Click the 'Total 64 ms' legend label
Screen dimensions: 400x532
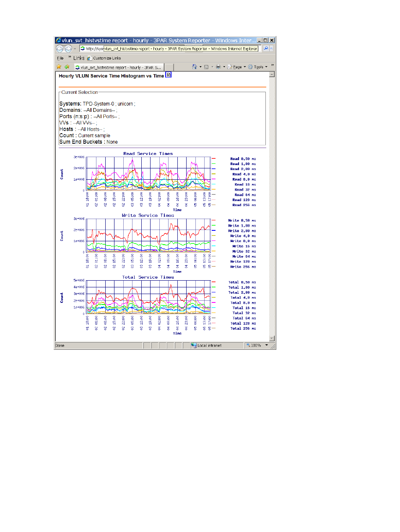pyautogui.click(x=244, y=318)
